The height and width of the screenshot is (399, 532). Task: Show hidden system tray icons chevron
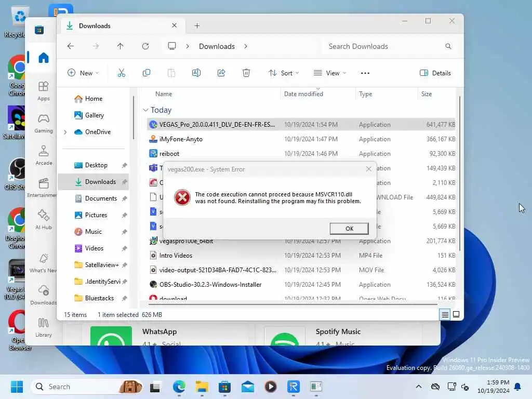tap(419, 387)
